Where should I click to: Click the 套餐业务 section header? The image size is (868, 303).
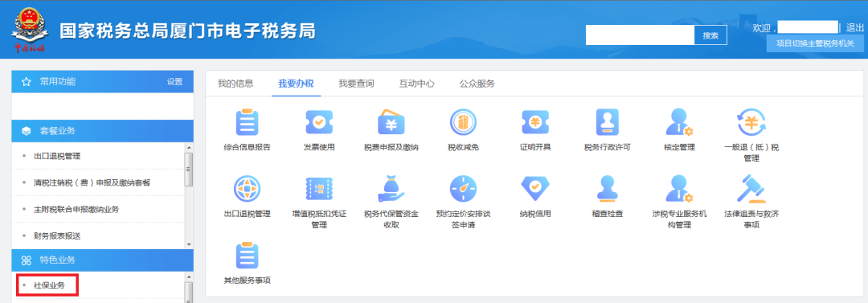(x=102, y=131)
